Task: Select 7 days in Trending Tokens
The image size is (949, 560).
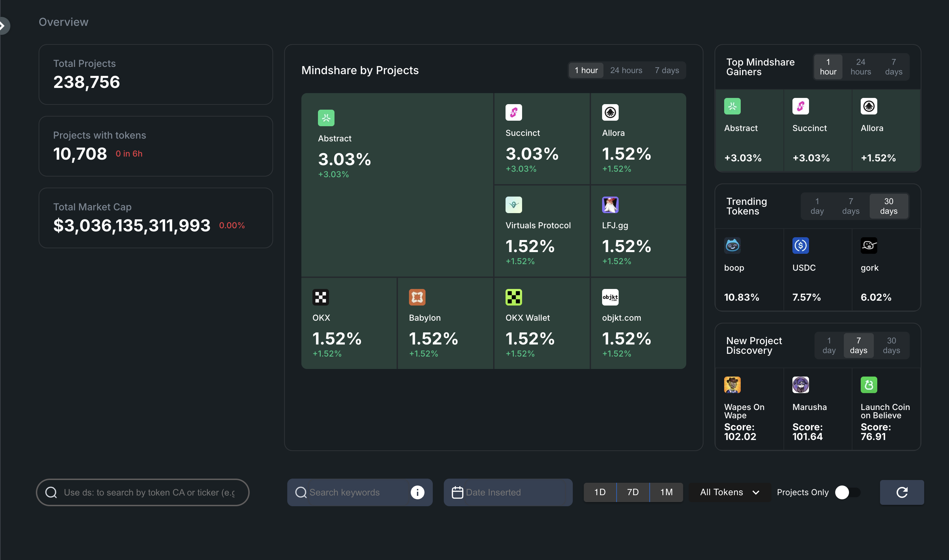Action: pos(850,206)
